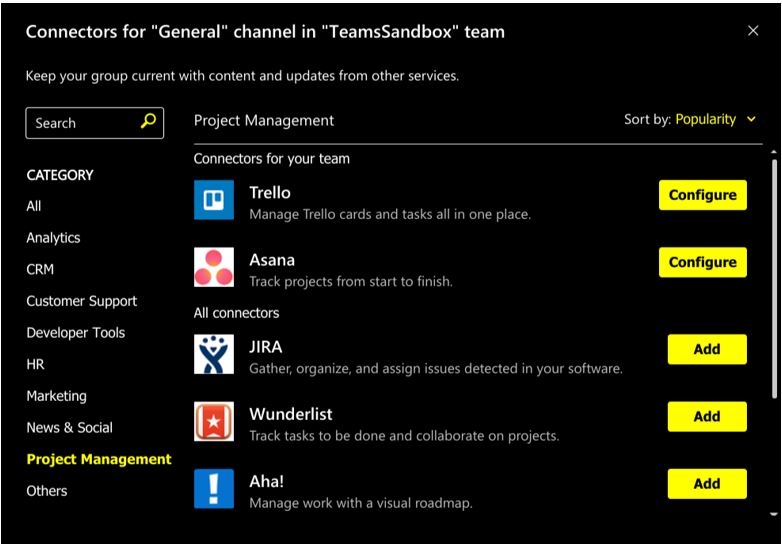Click the 'Connectors for your team' heading
Screen dimensions: 782x544
click(272, 159)
